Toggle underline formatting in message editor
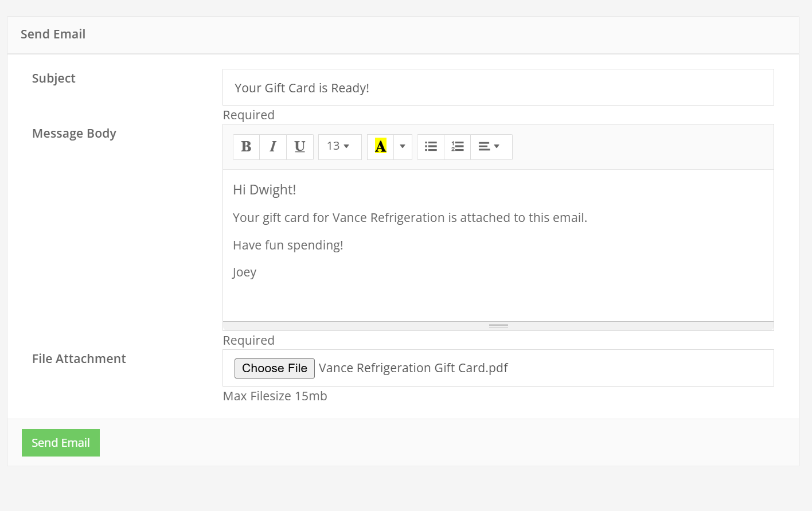 (299, 147)
